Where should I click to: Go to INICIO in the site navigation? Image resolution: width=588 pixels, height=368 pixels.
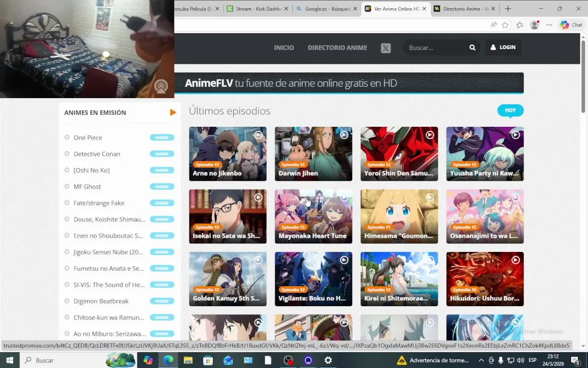284,48
